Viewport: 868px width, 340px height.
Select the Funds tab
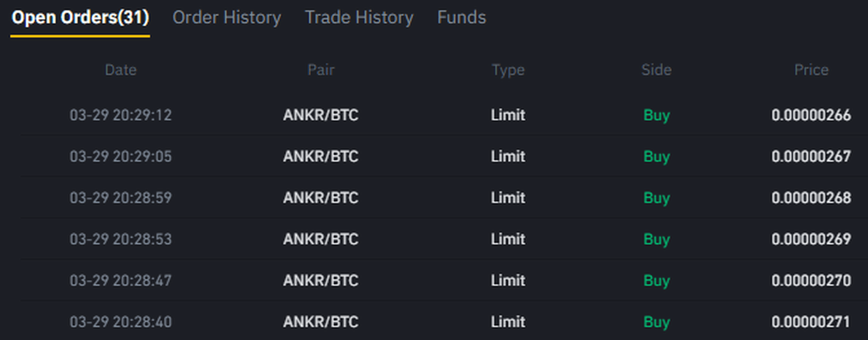point(461,18)
